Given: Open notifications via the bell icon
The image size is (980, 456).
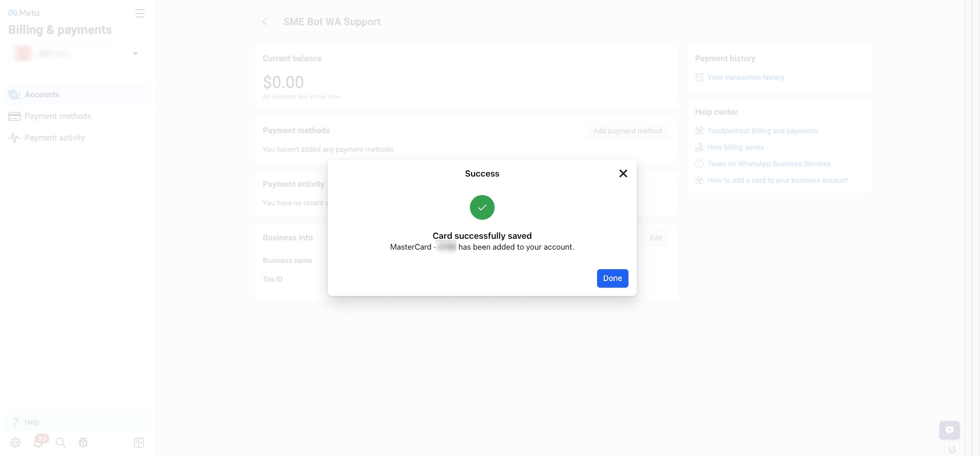Looking at the screenshot, I should (x=38, y=443).
